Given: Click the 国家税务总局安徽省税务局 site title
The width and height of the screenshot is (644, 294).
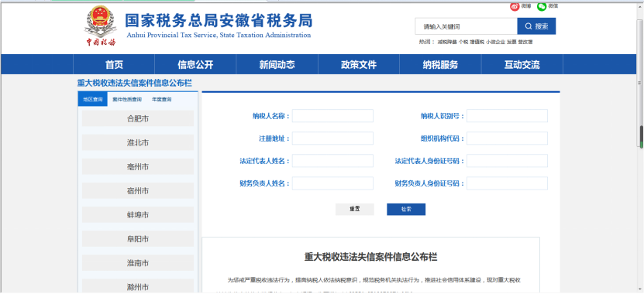Looking at the screenshot, I should pos(219,20).
